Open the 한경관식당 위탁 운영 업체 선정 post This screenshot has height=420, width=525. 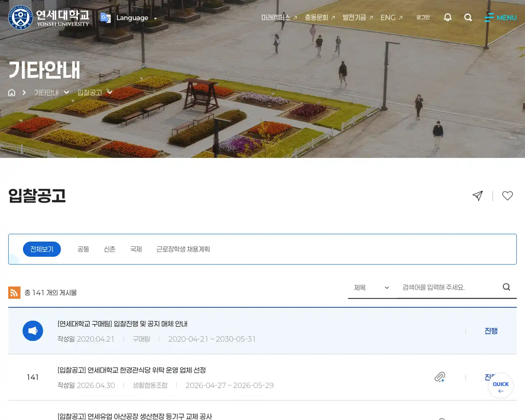point(132,370)
